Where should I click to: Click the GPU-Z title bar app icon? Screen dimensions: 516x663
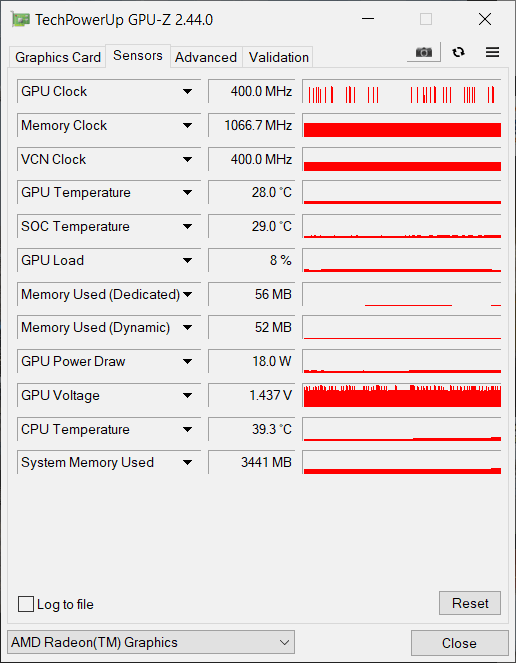[x=20, y=19]
